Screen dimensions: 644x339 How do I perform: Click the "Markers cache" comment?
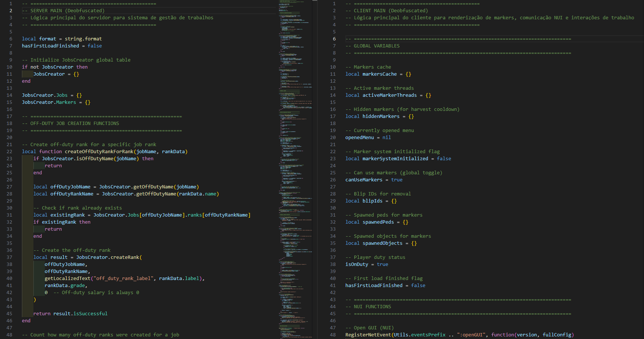pyautogui.click(x=368, y=67)
